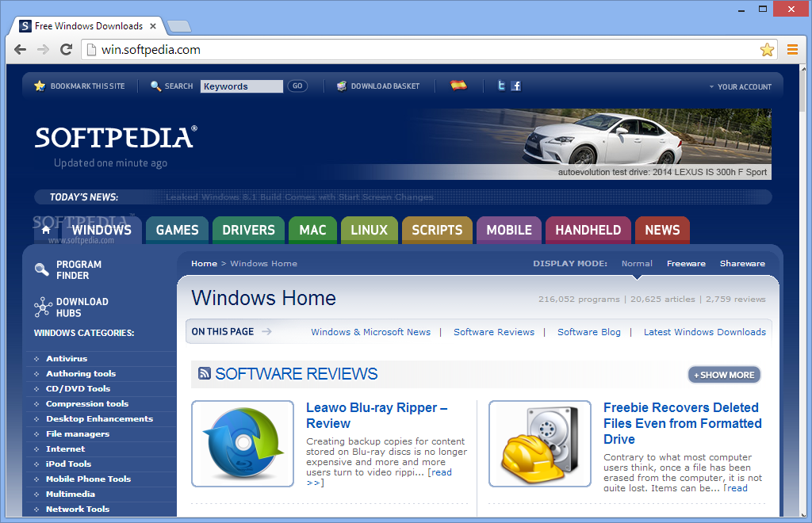The image size is (812, 523).
Task: Click the Today's News headline ticker
Action: pyautogui.click(x=299, y=197)
